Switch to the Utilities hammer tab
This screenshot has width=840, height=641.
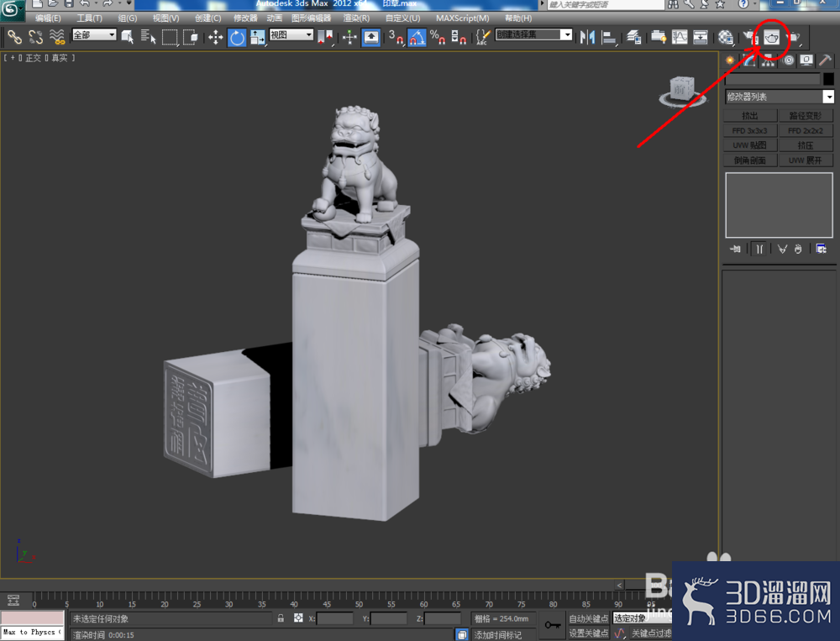(825, 60)
